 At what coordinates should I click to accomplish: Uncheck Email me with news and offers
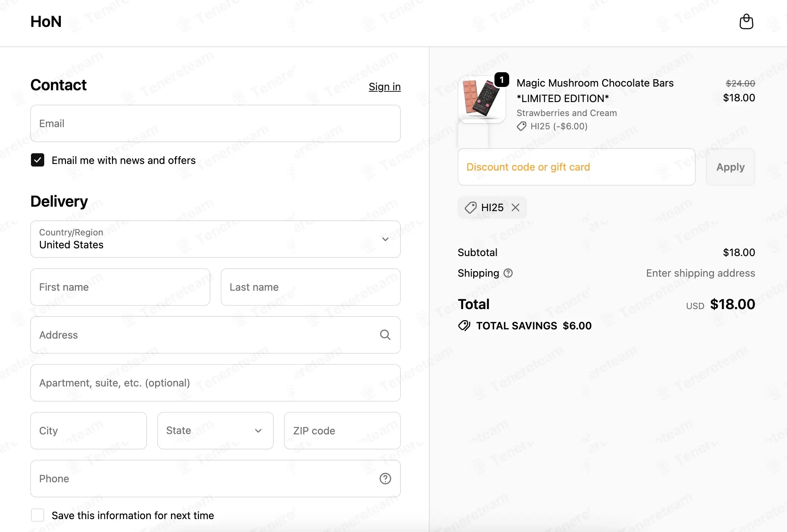[38, 160]
